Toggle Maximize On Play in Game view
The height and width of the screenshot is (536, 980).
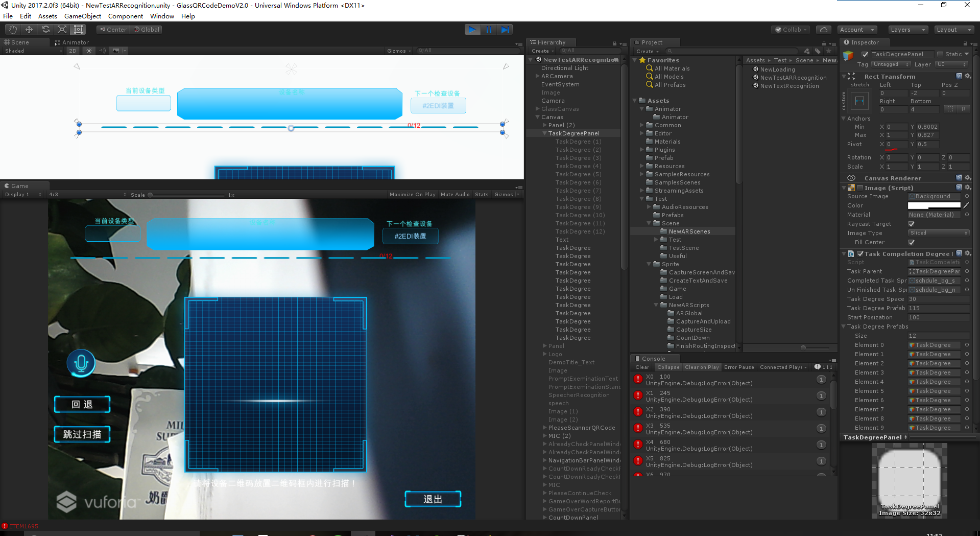(x=412, y=195)
